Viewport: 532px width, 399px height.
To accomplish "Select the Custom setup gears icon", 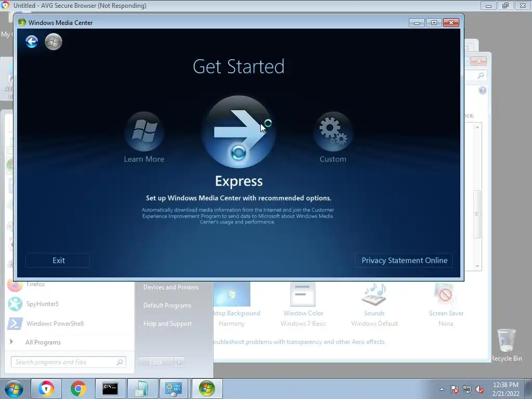I will [333, 131].
